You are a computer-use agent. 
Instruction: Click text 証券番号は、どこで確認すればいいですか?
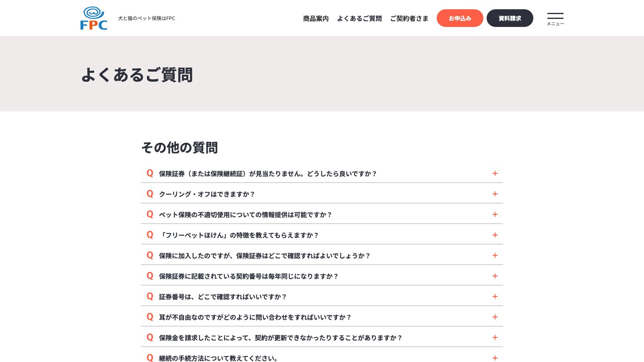click(223, 297)
